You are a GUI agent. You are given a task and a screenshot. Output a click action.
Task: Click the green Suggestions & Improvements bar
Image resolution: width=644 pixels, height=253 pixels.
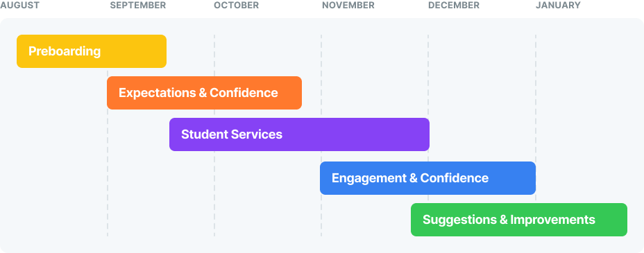[518, 220]
